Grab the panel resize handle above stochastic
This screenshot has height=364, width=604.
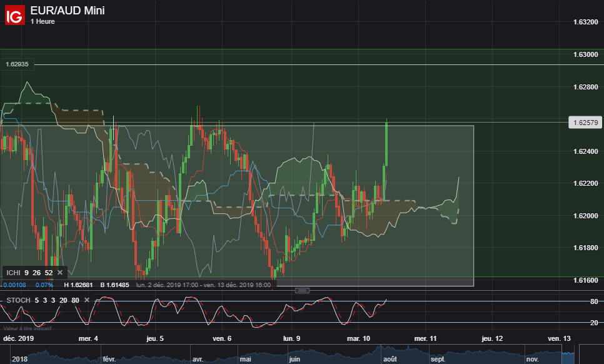pyautogui.click(x=302, y=290)
